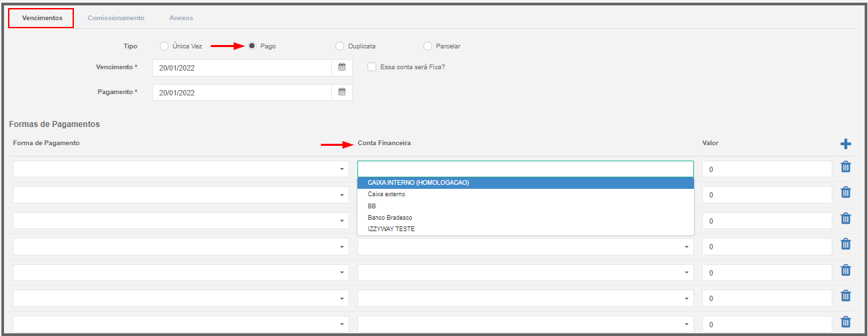Delete the first payment row with trash icon
The width and height of the screenshot is (868, 336).
(846, 167)
